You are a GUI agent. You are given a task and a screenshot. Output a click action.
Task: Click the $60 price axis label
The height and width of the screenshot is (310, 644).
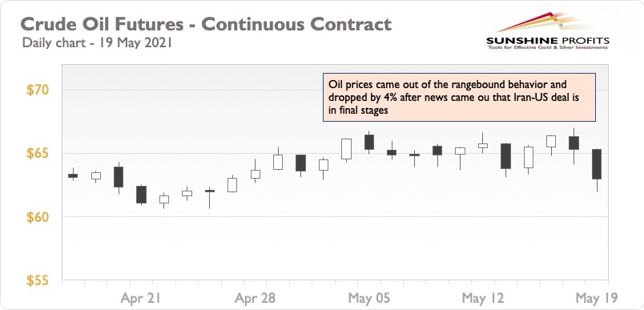(x=38, y=217)
